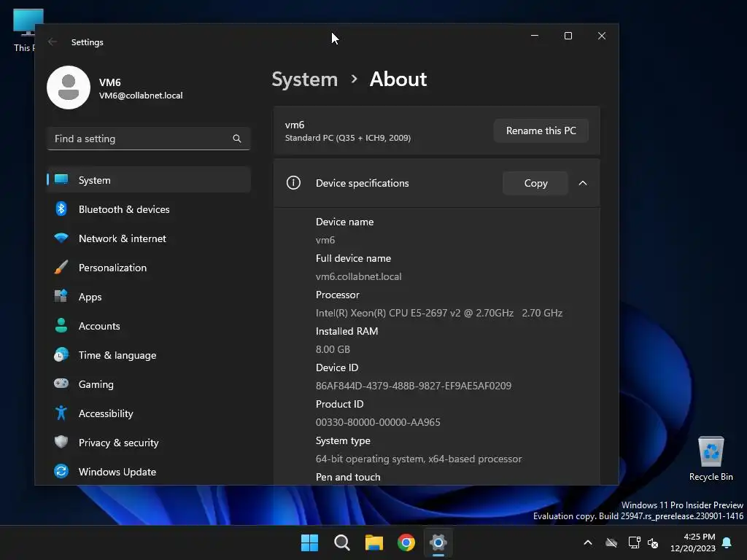Show hidden tray icons chevron

coord(588,542)
